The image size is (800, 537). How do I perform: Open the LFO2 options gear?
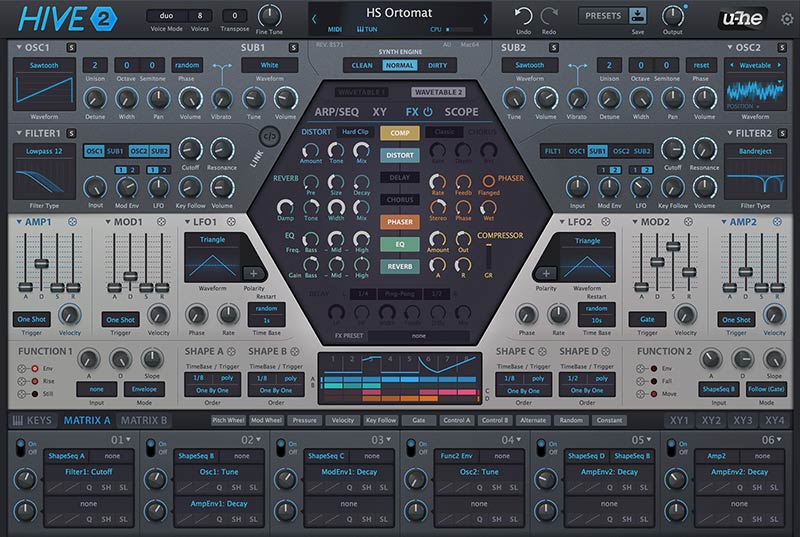606,222
